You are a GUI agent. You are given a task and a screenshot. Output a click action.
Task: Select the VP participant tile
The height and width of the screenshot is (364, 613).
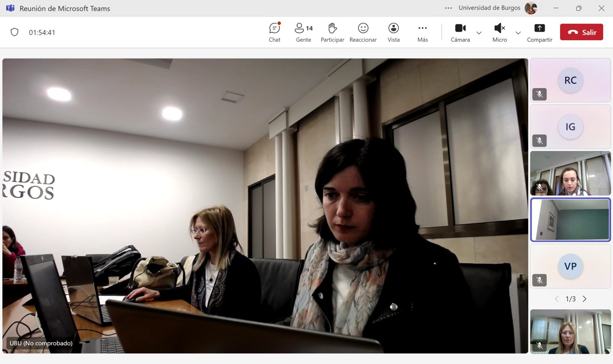click(x=570, y=266)
